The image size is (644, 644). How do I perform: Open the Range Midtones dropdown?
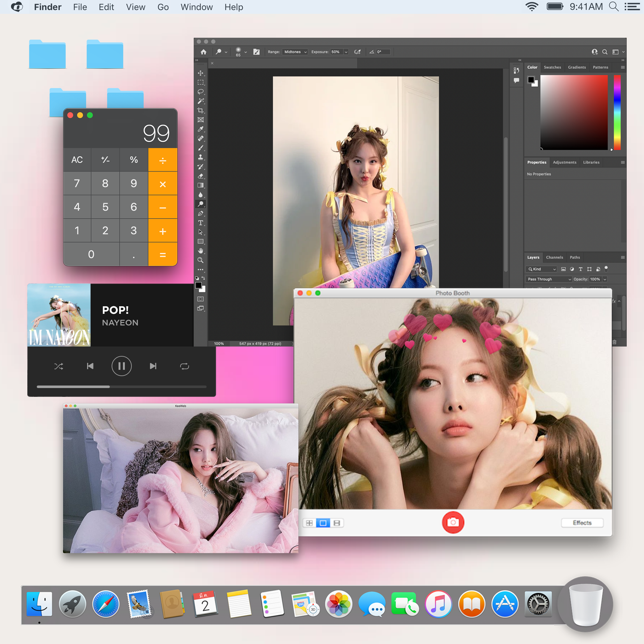click(295, 52)
